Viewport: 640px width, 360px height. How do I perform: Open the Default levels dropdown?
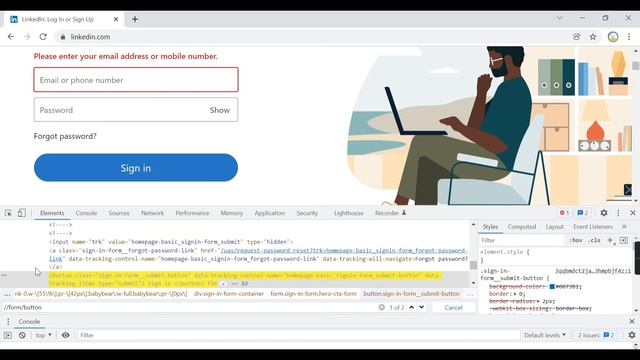tap(544, 335)
